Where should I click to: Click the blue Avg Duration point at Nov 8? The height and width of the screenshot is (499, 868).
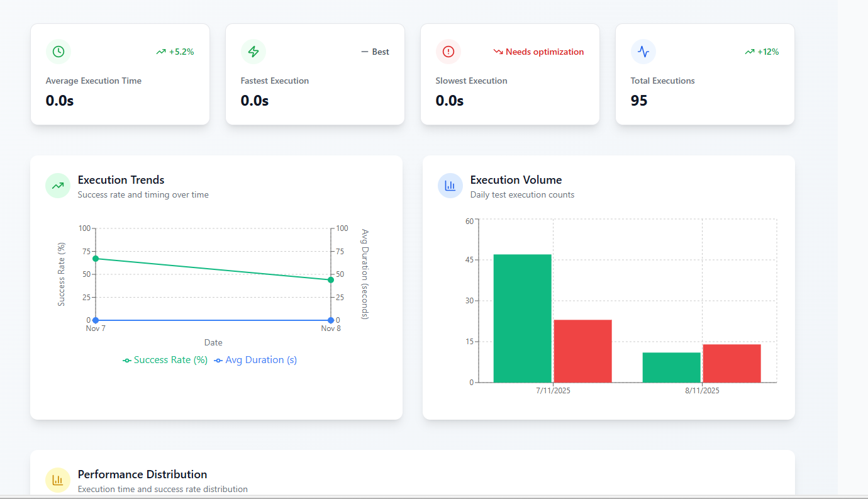pos(331,320)
